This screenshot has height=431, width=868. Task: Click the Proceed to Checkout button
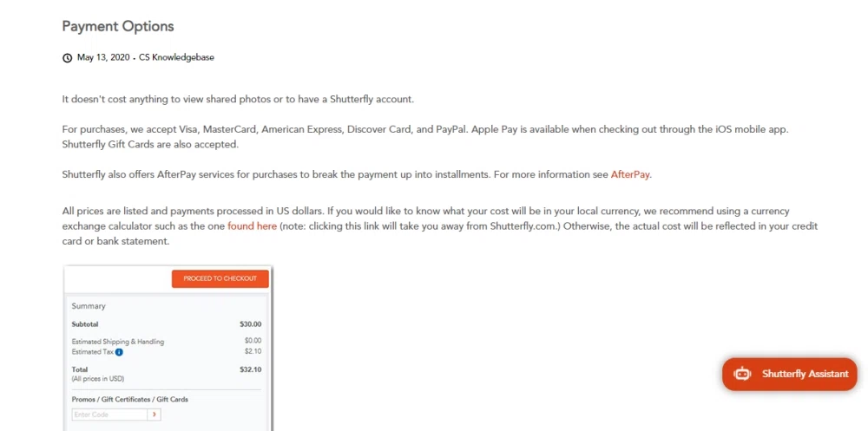click(220, 279)
